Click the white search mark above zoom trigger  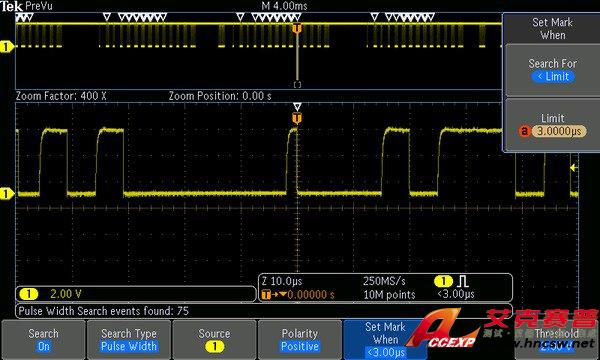pos(297,106)
